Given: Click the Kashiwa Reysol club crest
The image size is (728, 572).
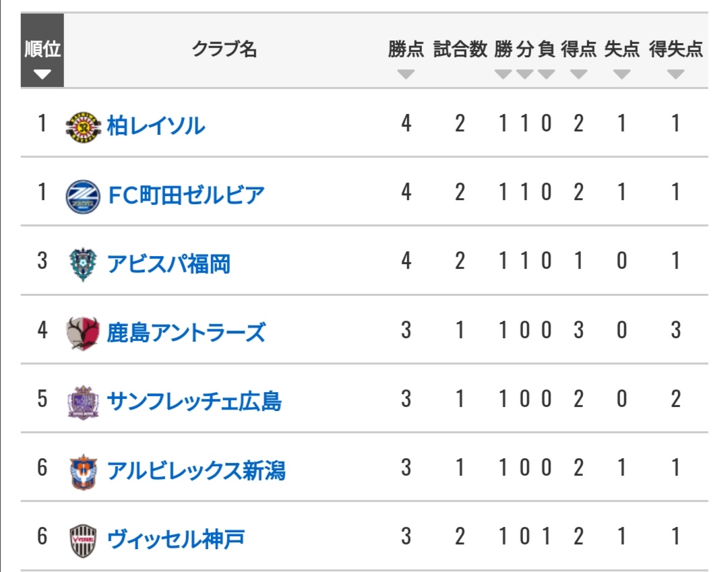Looking at the screenshot, I should tap(83, 127).
